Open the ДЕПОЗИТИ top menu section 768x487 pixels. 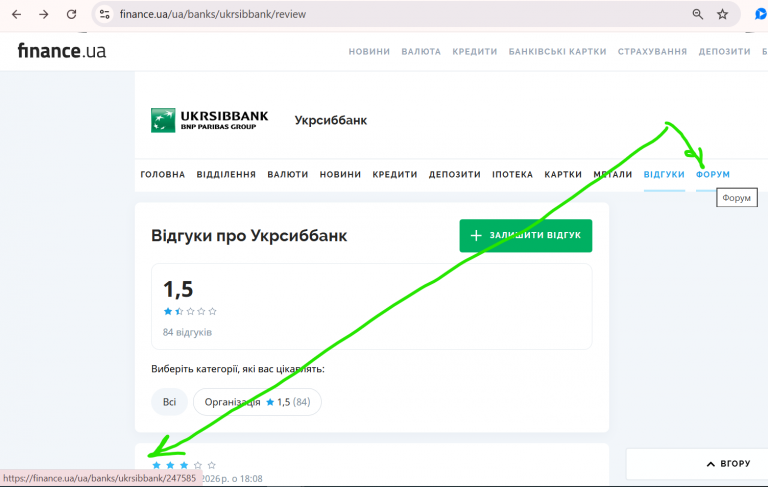(x=724, y=51)
